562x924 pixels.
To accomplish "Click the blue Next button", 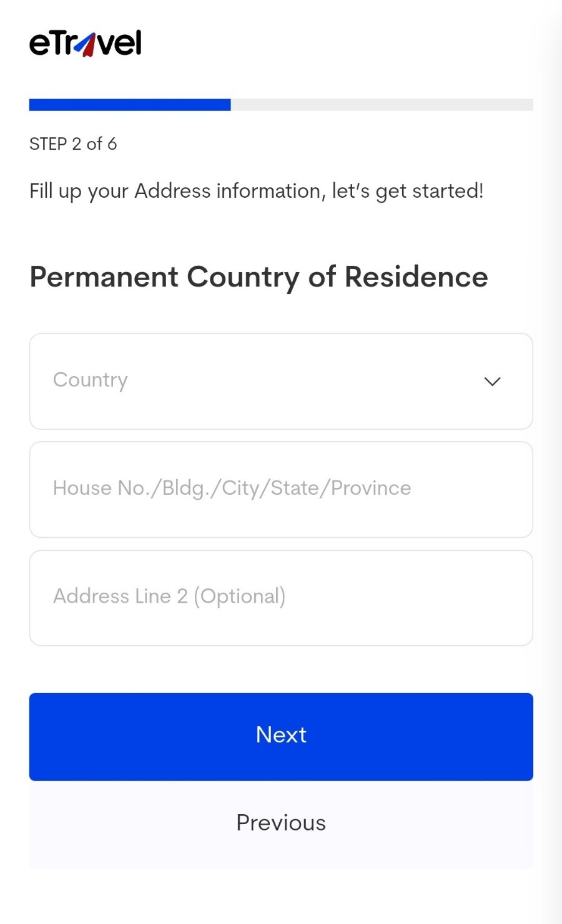I will [281, 737].
